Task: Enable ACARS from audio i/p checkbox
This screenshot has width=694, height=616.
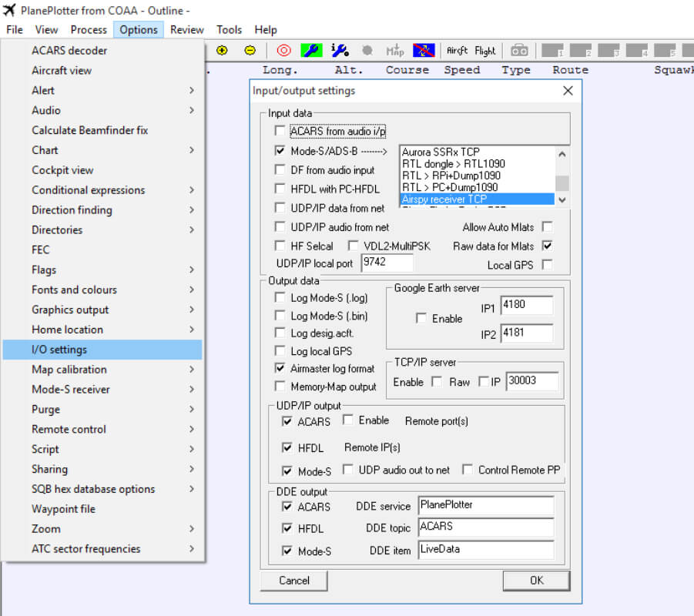Action: coord(280,131)
